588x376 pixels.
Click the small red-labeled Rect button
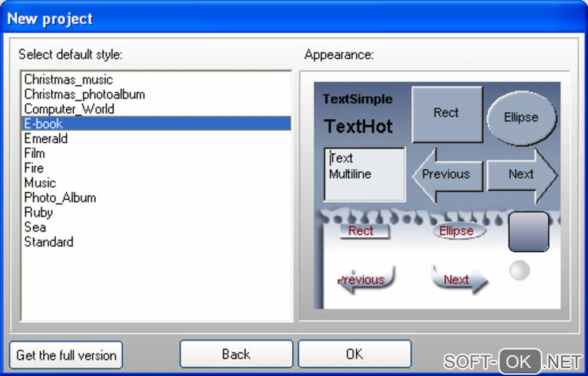[x=364, y=231]
